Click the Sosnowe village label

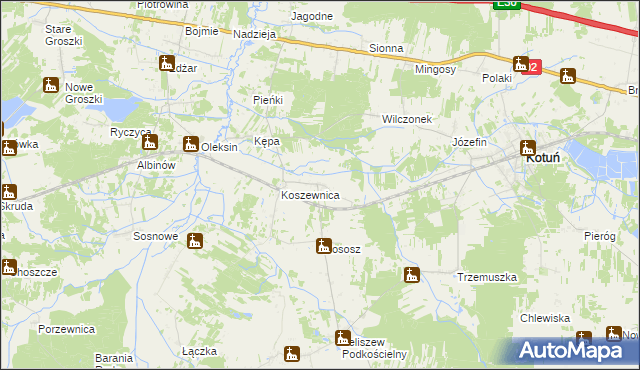point(156,236)
